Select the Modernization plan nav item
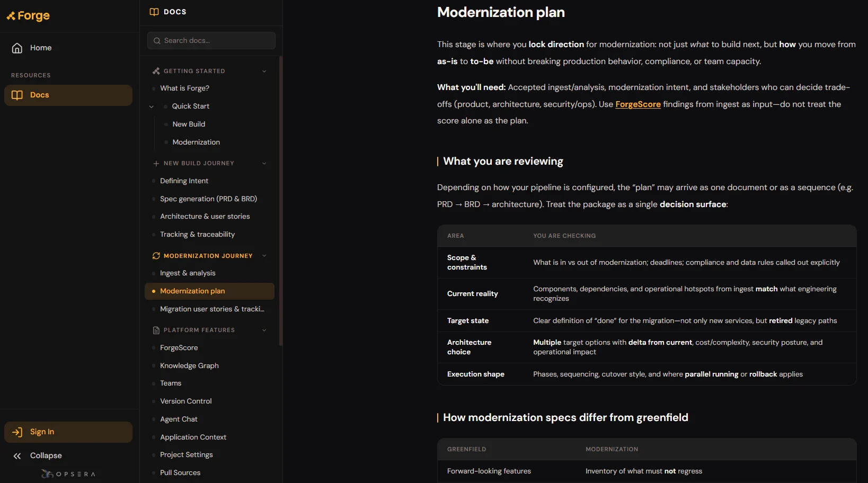Image resolution: width=868 pixels, height=483 pixels. tap(209, 291)
